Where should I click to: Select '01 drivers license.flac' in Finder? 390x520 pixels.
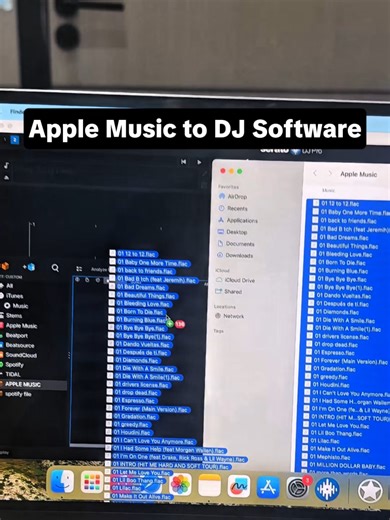tap(342, 337)
